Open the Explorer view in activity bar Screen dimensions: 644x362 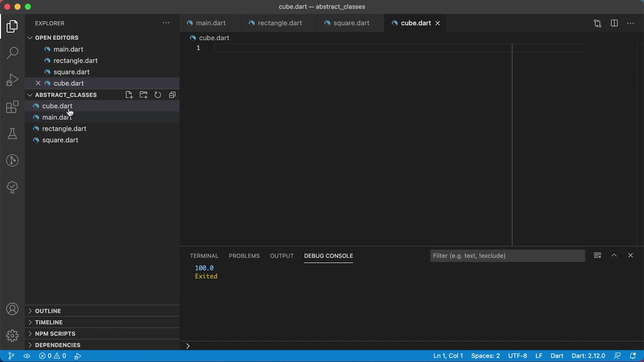13,26
